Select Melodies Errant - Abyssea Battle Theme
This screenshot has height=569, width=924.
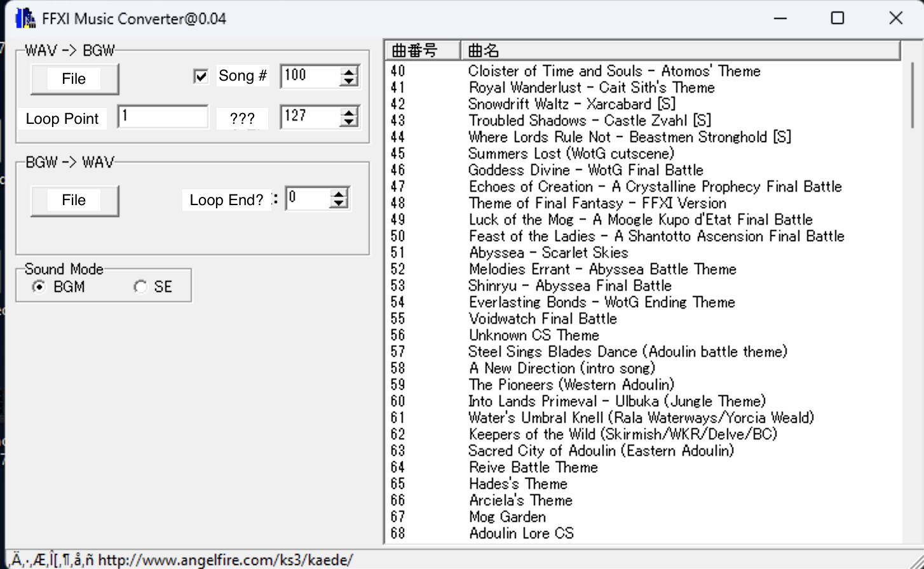(644, 269)
